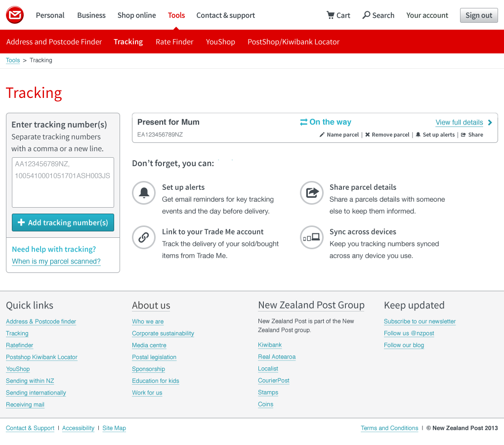Image resolution: width=504 pixels, height=445 pixels.
Task: Click the Set up alerts bell circle icon
Action: tap(144, 193)
